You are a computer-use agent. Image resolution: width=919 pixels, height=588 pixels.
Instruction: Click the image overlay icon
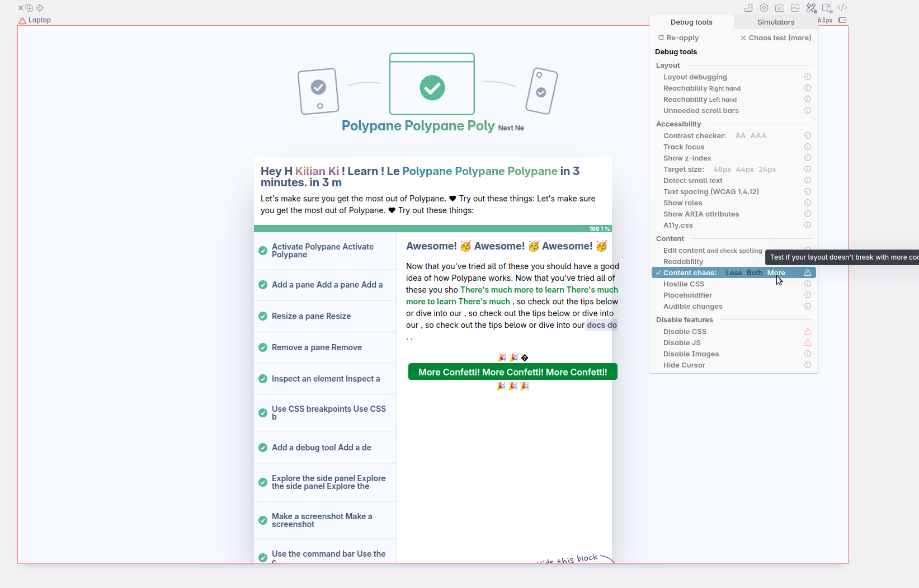pyautogui.click(x=795, y=8)
